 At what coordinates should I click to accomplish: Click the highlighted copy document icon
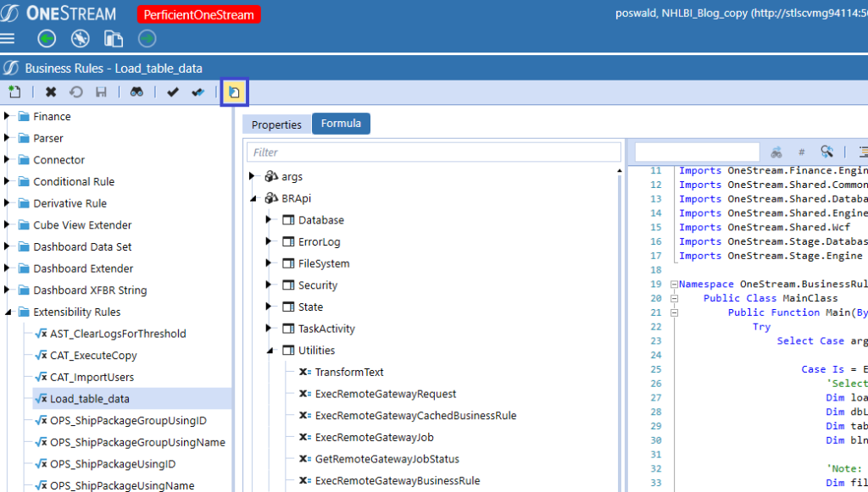(x=233, y=91)
